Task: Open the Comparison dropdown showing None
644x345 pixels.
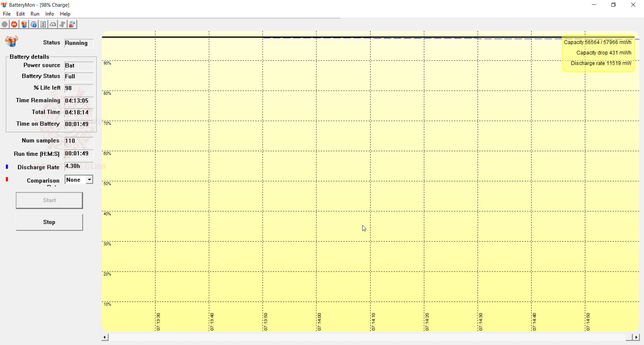Action: click(x=79, y=180)
